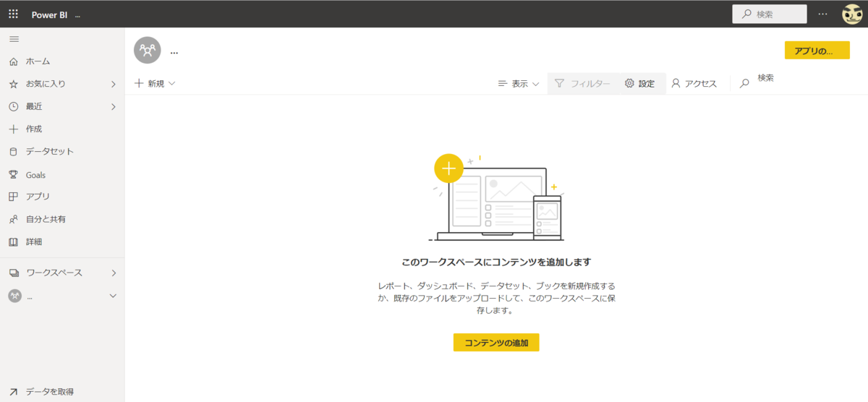Click the user profile picture
This screenshot has height=402, width=868.
[852, 14]
